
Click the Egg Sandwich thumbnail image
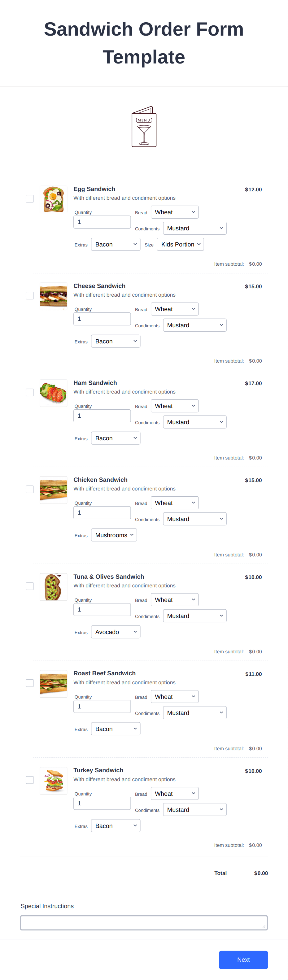pos(53,199)
